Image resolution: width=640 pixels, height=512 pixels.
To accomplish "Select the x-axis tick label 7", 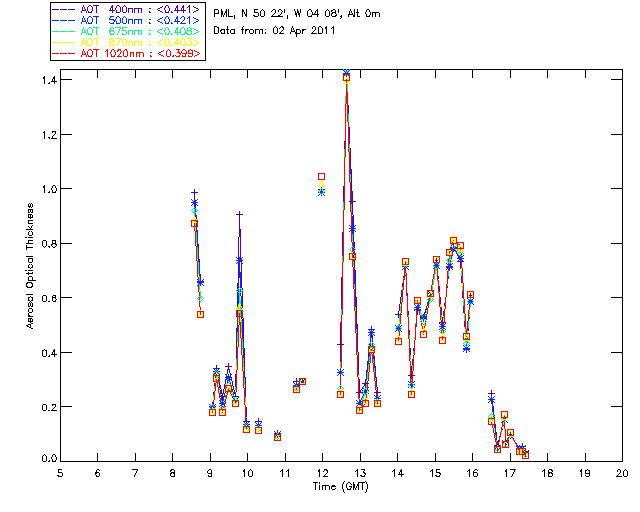I will [135, 473].
